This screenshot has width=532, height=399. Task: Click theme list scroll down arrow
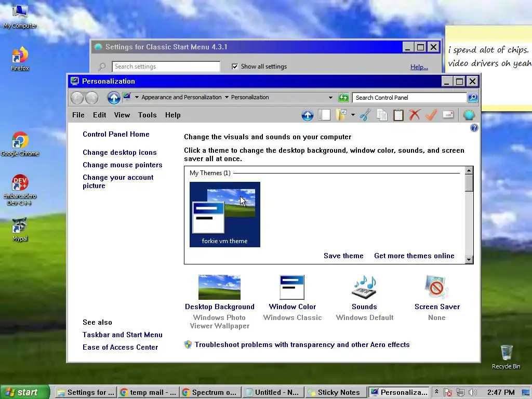[469, 260]
